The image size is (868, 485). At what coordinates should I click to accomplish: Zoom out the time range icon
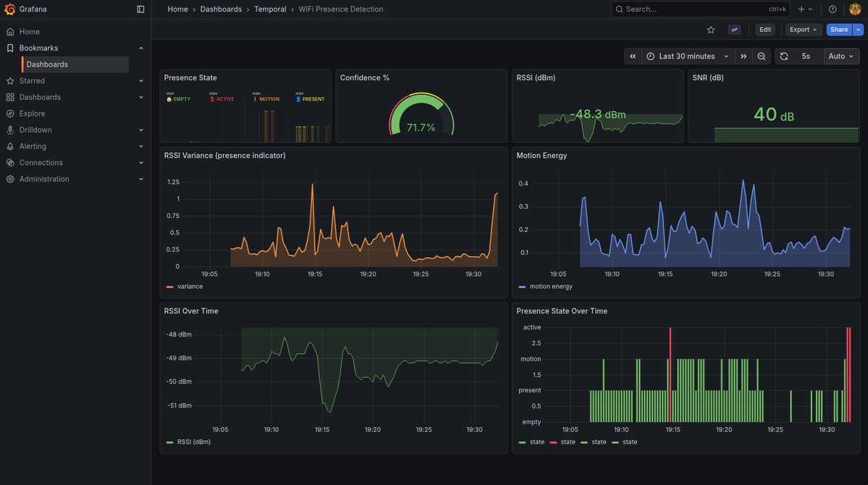click(762, 56)
